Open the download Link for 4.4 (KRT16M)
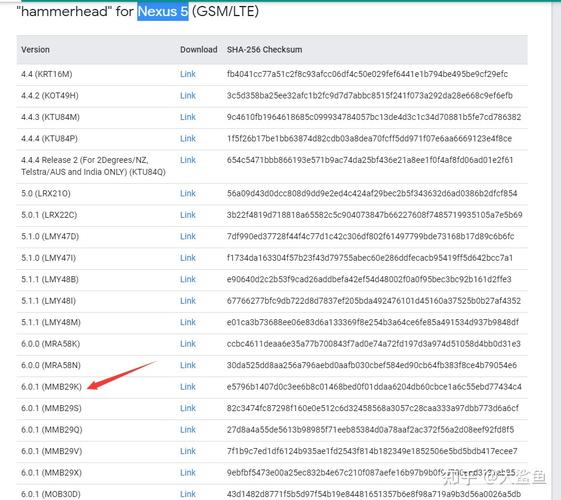Image resolution: width=561 pixels, height=500 pixels. coord(188,74)
